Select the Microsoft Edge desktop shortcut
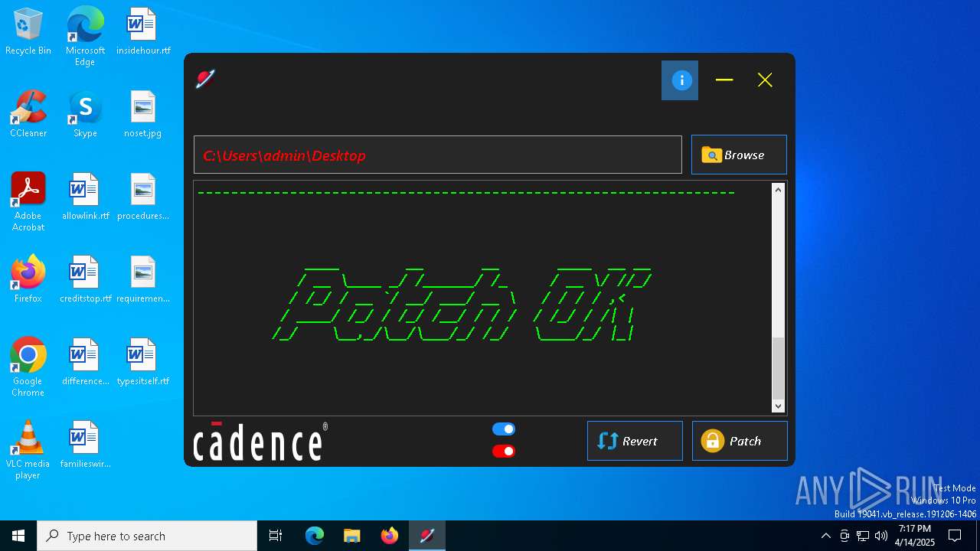The width and height of the screenshot is (980, 551). pos(85,36)
